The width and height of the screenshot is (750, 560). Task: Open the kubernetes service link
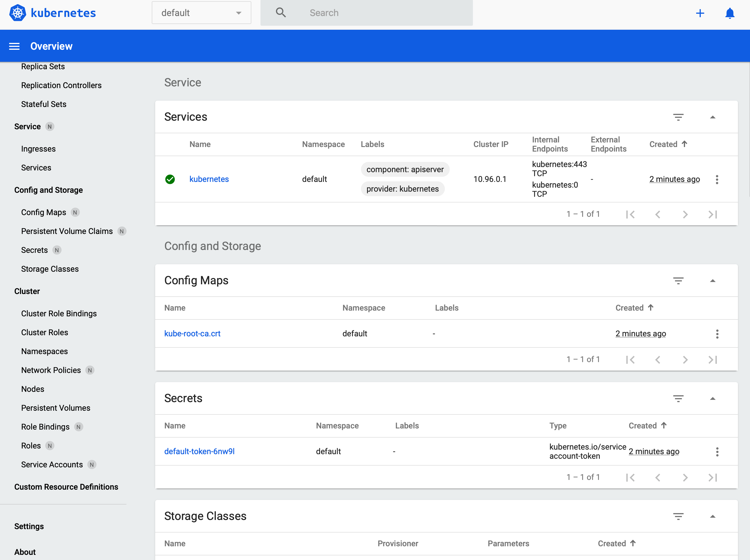pos(209,179)
